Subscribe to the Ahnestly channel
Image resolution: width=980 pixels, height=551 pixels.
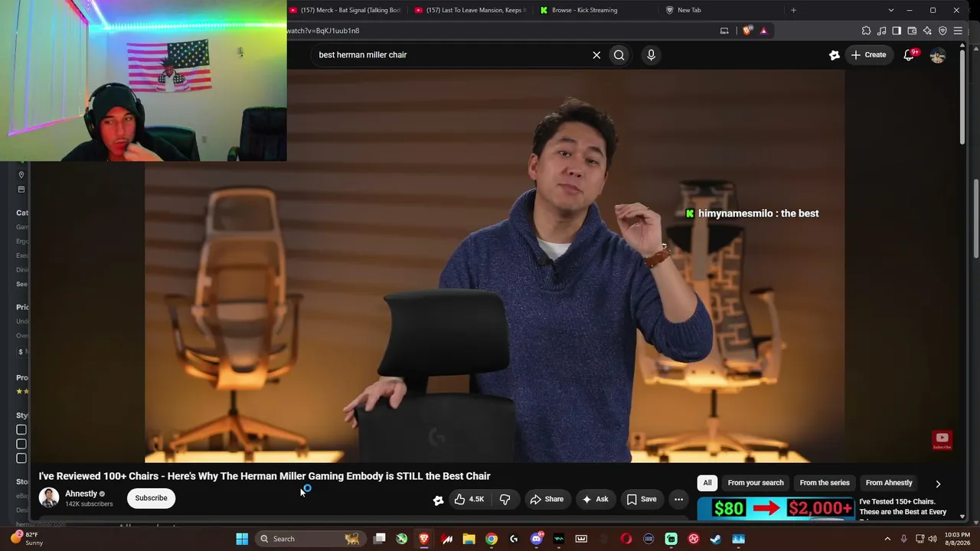(151, 498)
